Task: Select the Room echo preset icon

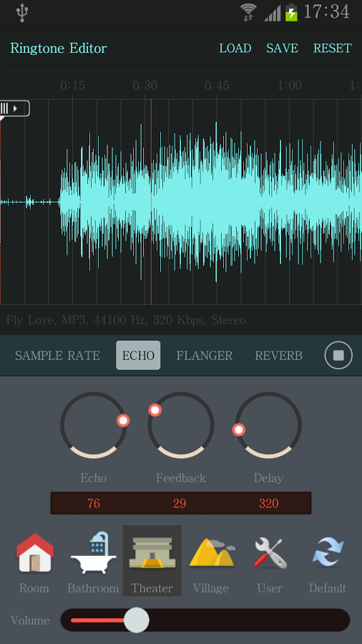Action: (35, 552)
